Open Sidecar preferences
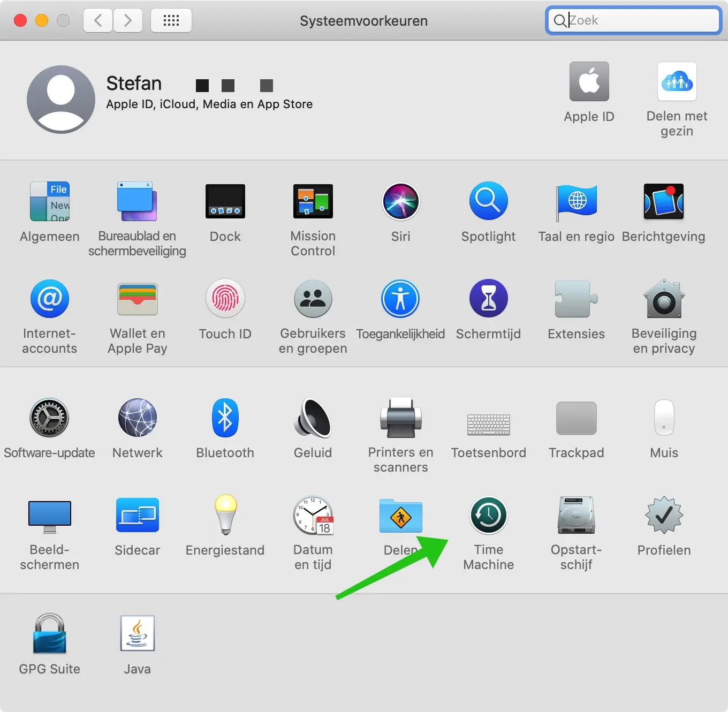 [x=138, y=516]
